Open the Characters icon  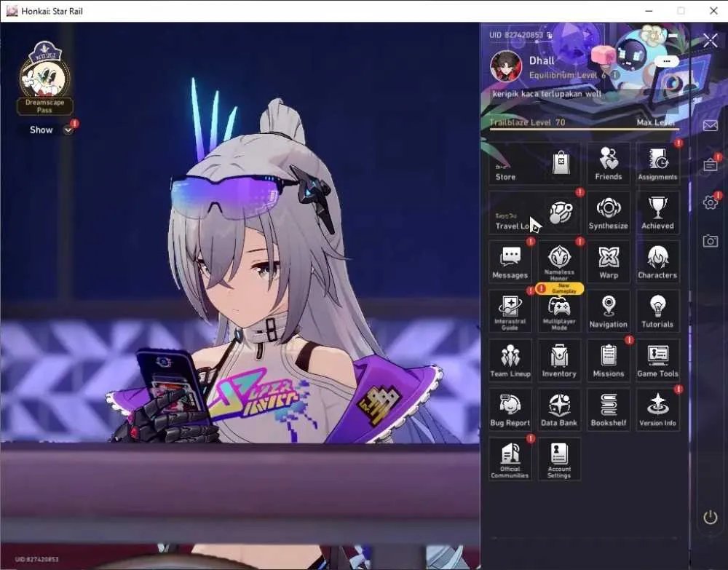[657, 262]
